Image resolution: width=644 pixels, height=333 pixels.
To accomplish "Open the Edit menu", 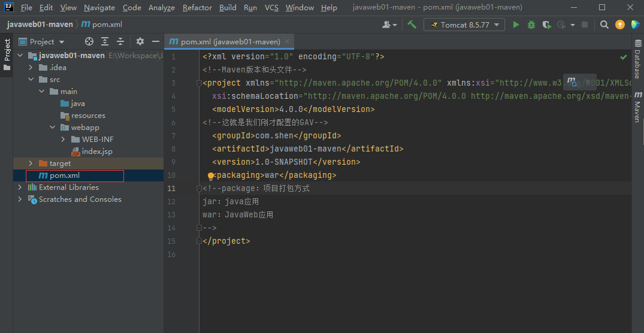I will [x=46, y=7].
